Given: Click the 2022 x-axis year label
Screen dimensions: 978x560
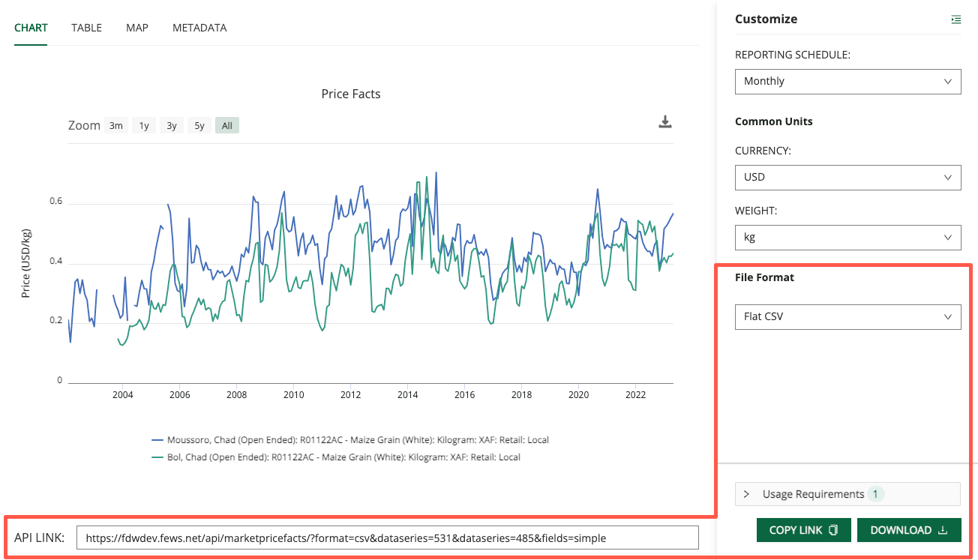Looking at the screenshot, I should 636,394.
